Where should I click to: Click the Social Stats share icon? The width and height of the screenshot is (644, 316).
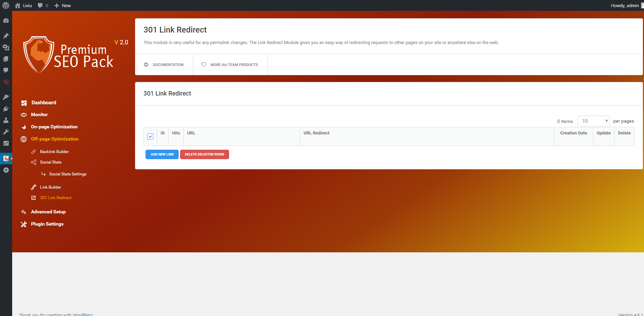[x=34, y=162]
